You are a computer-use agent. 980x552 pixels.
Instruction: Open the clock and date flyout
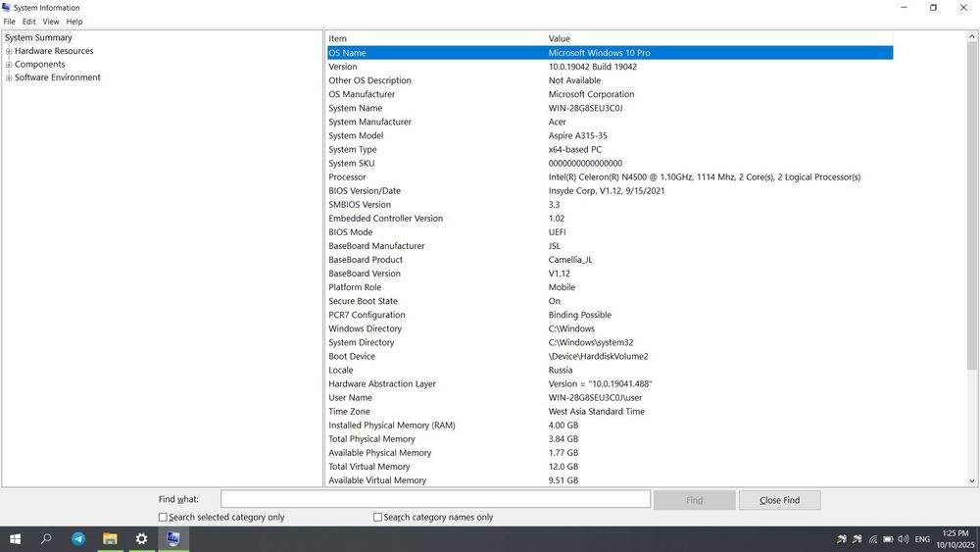tap(955, 539)
